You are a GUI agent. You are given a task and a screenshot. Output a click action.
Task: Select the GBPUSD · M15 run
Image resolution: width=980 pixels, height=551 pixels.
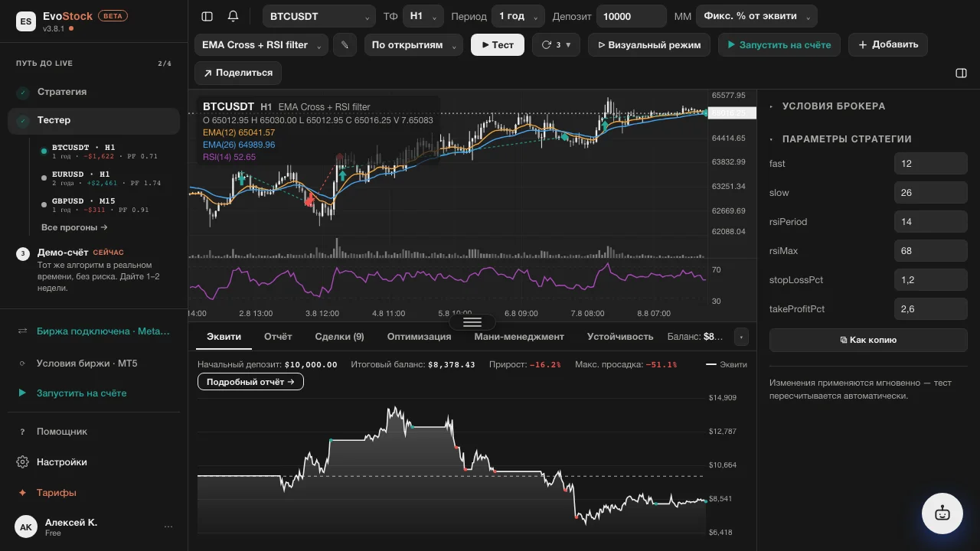pyautogui.click(x=109, y=205)
